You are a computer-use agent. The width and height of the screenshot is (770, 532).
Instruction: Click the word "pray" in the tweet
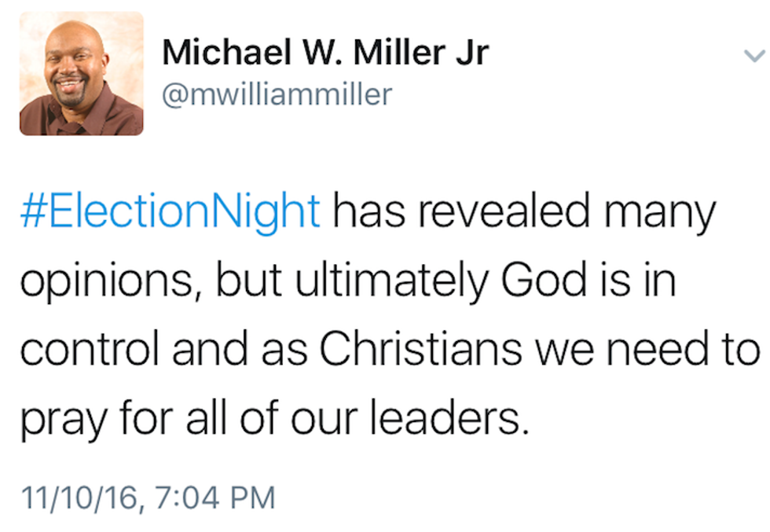coord(63,420)
